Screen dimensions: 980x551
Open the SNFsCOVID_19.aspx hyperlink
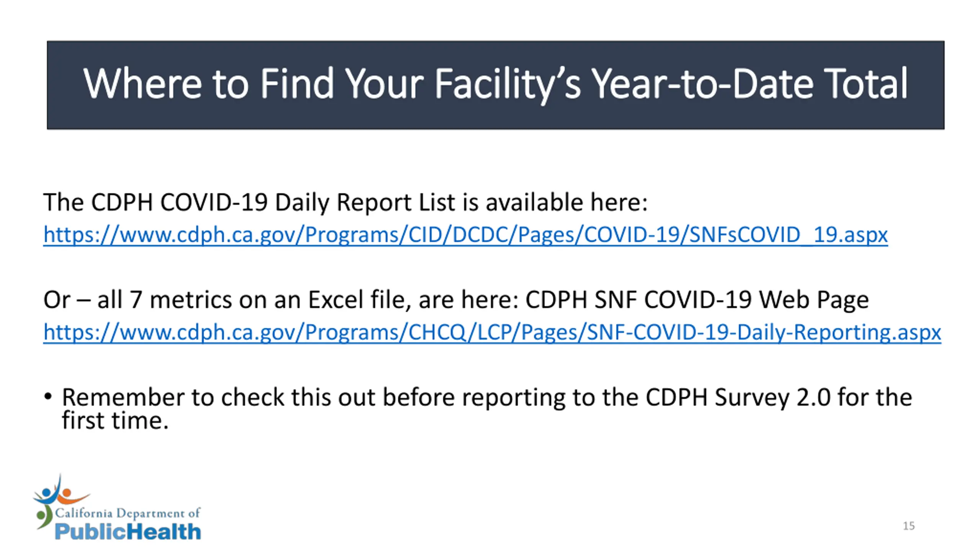[465, 234]
